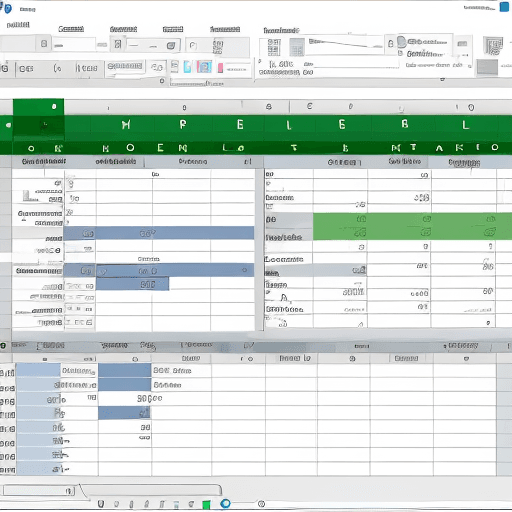Click the blue circular zoom slider handle

pos(225,503)
